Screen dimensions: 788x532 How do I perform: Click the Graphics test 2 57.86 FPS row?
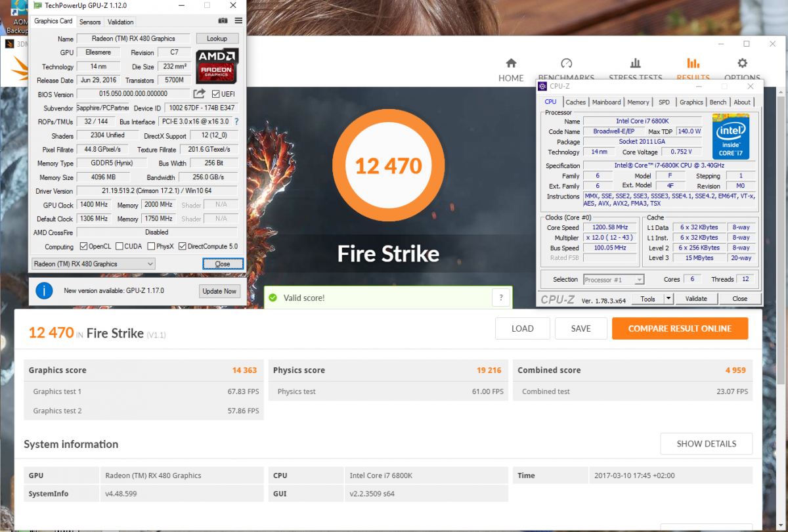point(144,410)
